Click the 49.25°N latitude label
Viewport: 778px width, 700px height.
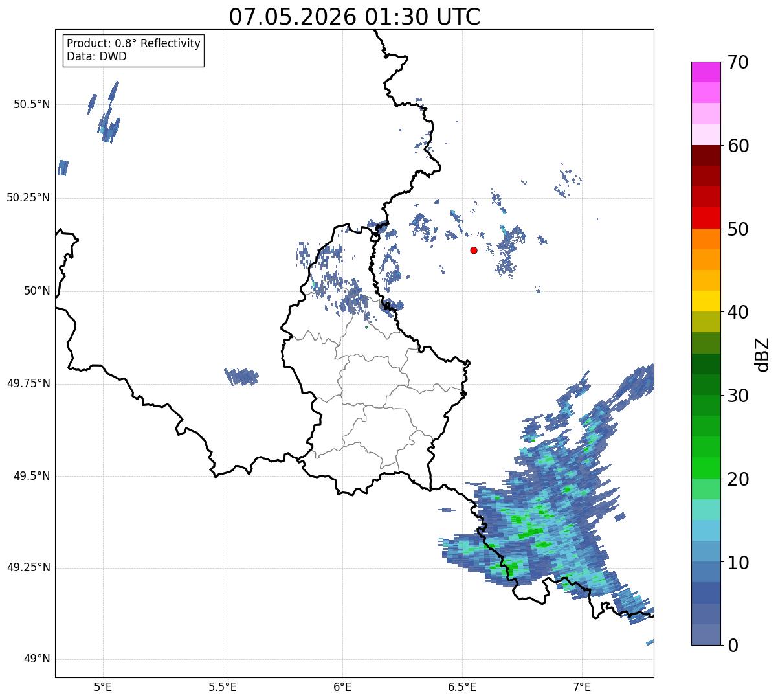[28, 568]
